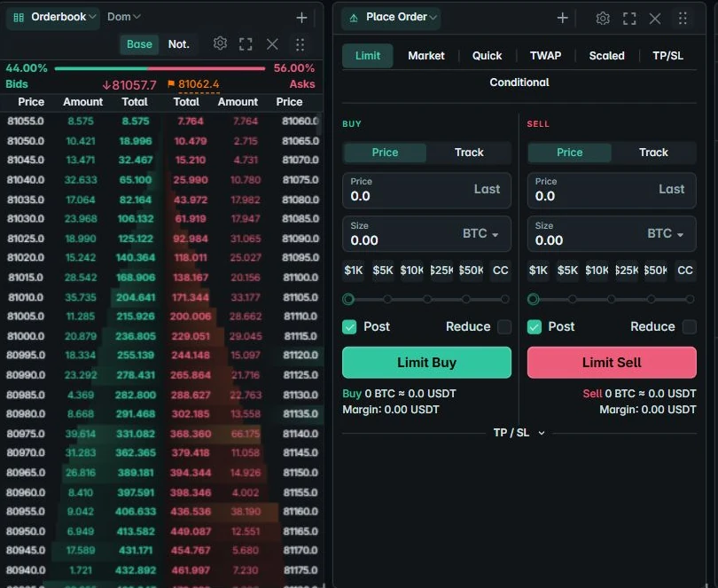
Task: Set Sell size to $5K preset
Action: tap(567, 270)
